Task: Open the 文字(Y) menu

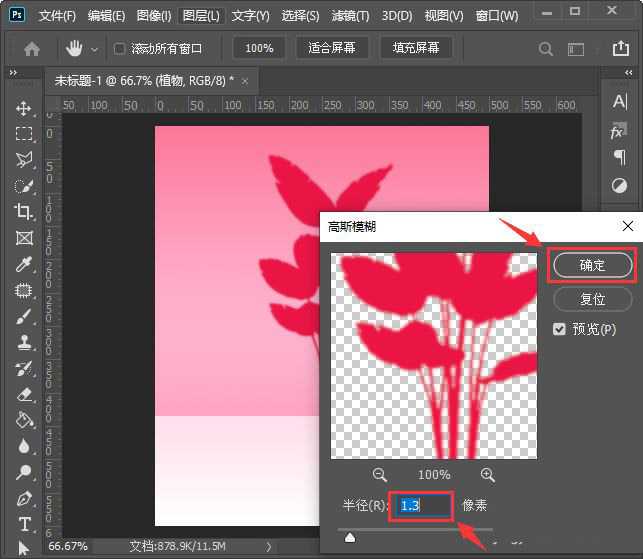Action: click(251, 16)
